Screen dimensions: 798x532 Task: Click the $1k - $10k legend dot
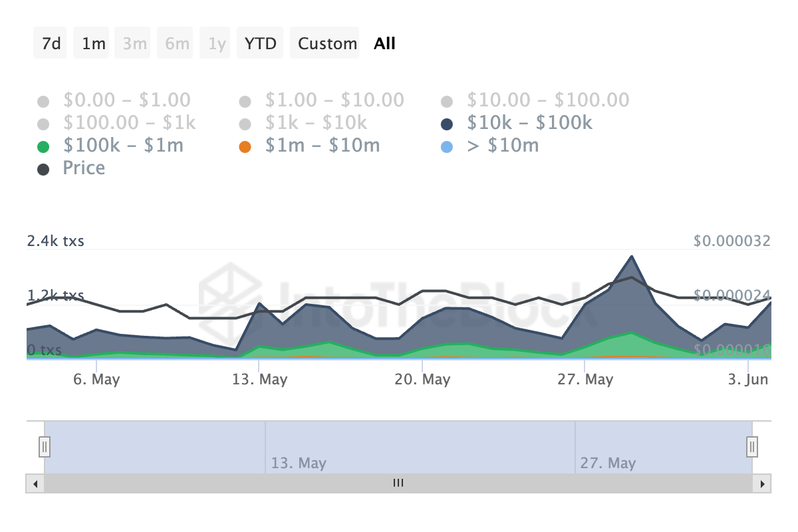(x=245, y=124)
